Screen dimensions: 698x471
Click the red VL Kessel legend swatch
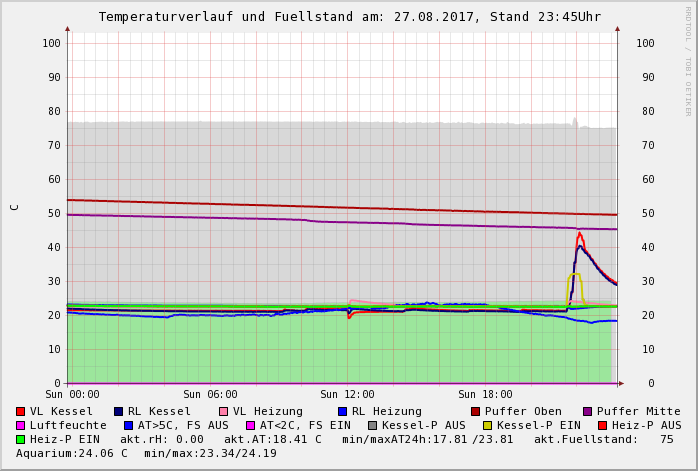(20, 411)
